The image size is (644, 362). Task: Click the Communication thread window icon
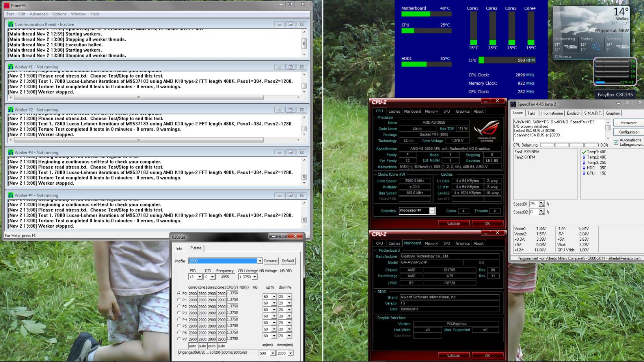pyautogui.click(x=11, y=24)
